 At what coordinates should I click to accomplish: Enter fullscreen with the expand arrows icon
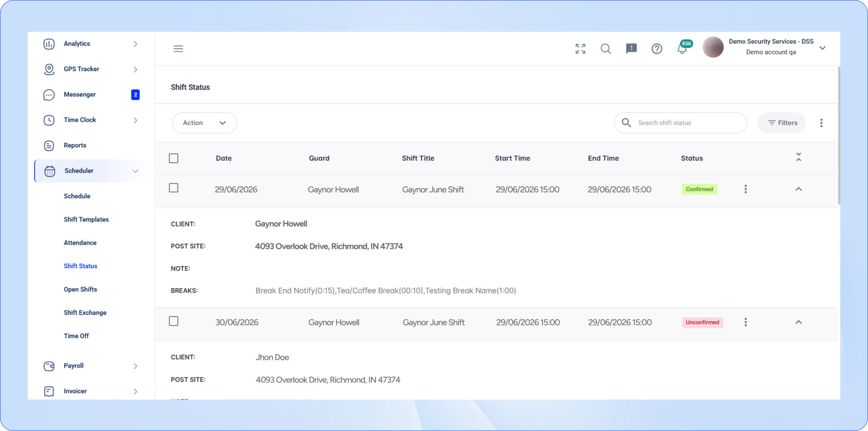(x=581, y=49)
